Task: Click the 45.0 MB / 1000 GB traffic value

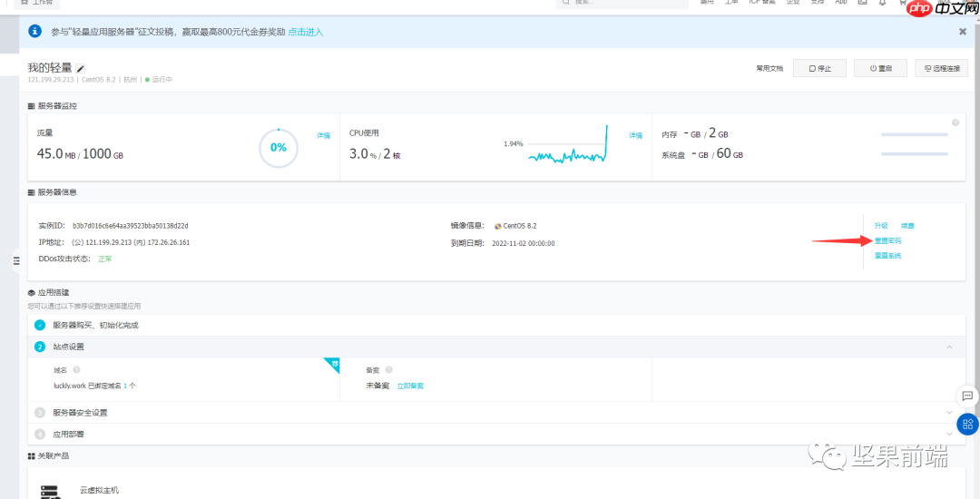Action: point(80,153)
